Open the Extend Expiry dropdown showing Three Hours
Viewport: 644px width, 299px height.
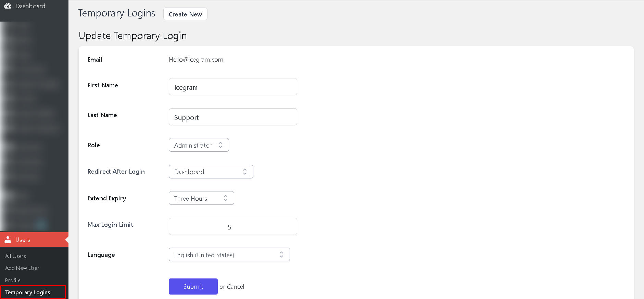[201, 198]
